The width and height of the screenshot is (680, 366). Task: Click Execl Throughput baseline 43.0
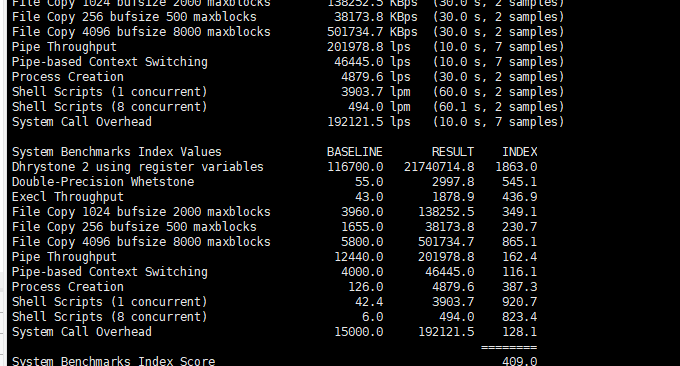[x=369, y=197]
